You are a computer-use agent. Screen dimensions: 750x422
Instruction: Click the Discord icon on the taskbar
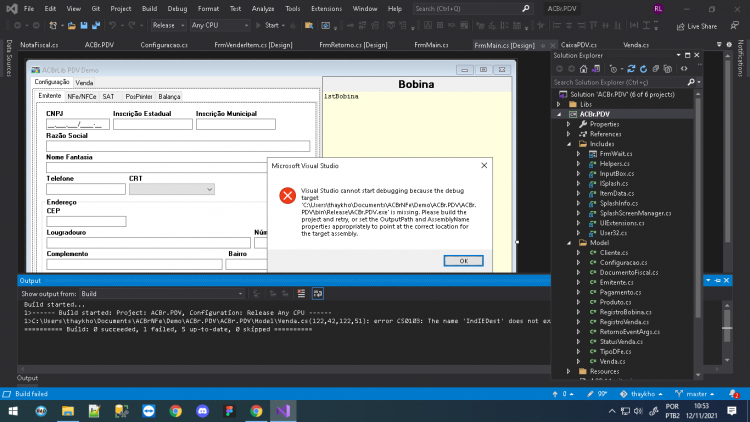[202, 411]
